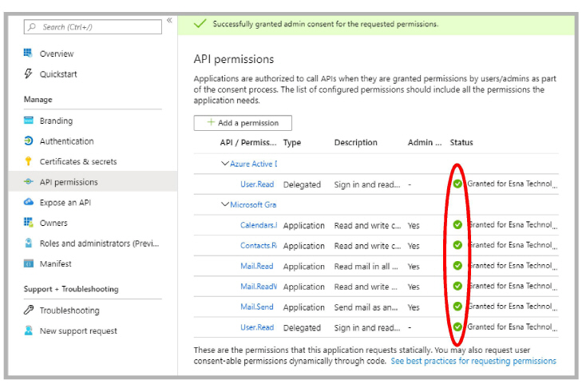The height and width of the screenshot is (392, 582).
Task: Select the Authentication icon
Action: point(29,141)
